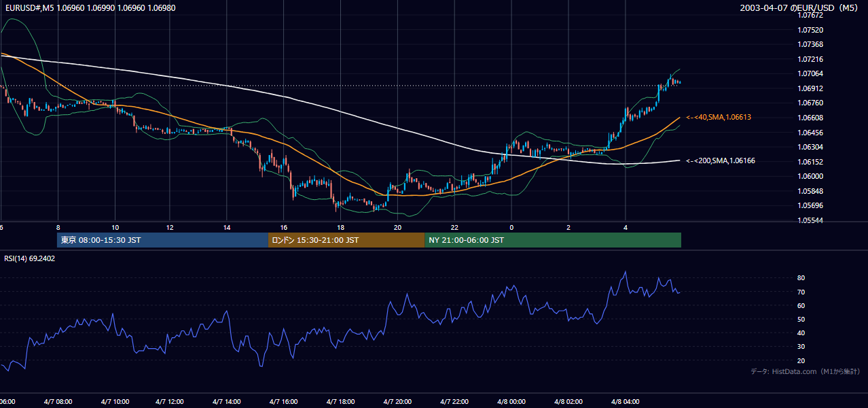Click the 4/7 08:00 date label

coord(58,402)
